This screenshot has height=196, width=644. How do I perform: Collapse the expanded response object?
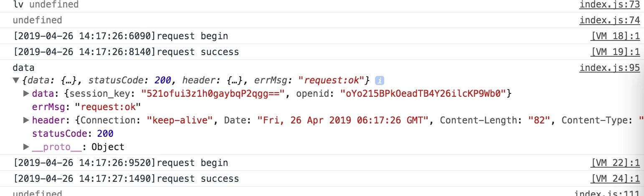coord(16,80)
